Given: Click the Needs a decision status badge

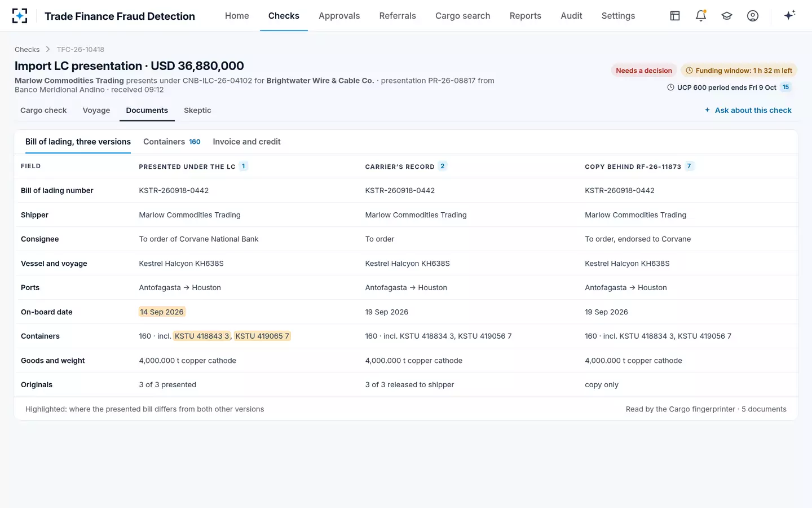Looking at the screenshot, I should tap(644, 71).
